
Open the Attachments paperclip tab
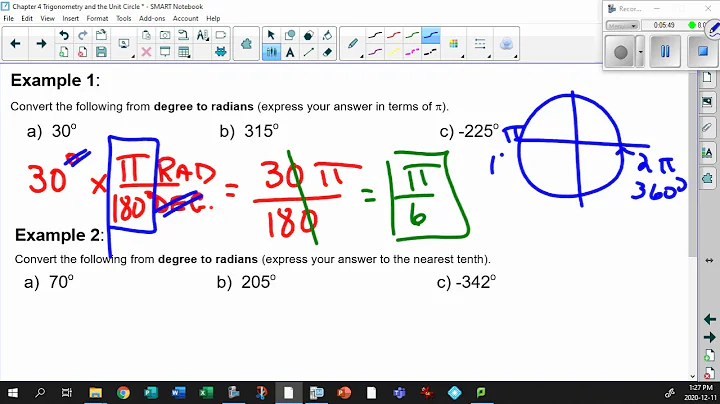(x=707, y=127)
